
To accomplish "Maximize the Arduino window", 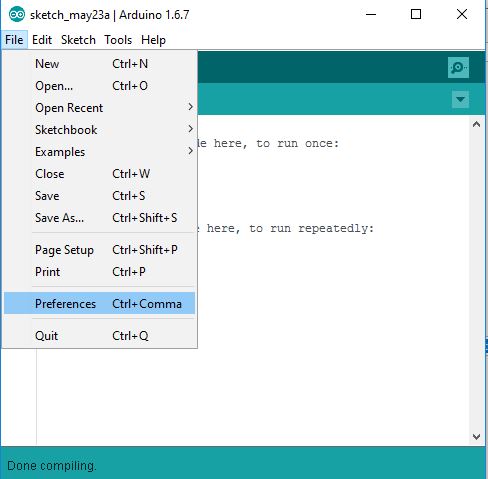I will click(416, 14).
